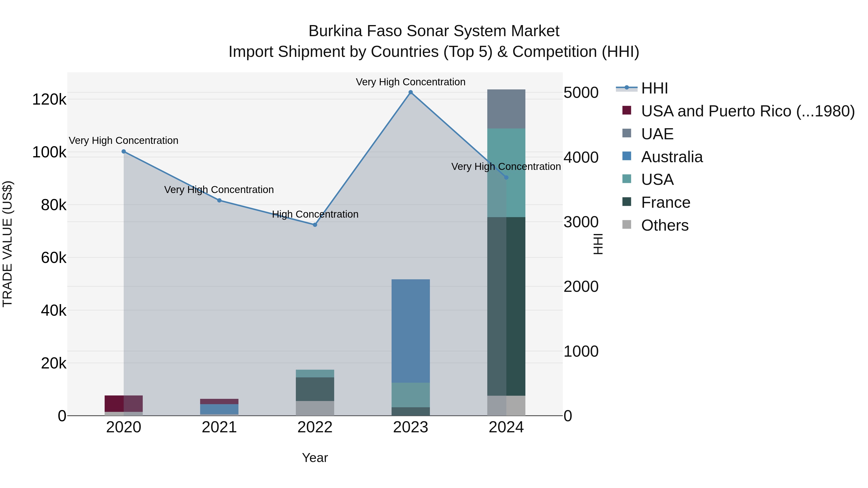This screenshot has height=488, width=868.
Task: Click the gray Others legend swatch
Action: point(627,224)
